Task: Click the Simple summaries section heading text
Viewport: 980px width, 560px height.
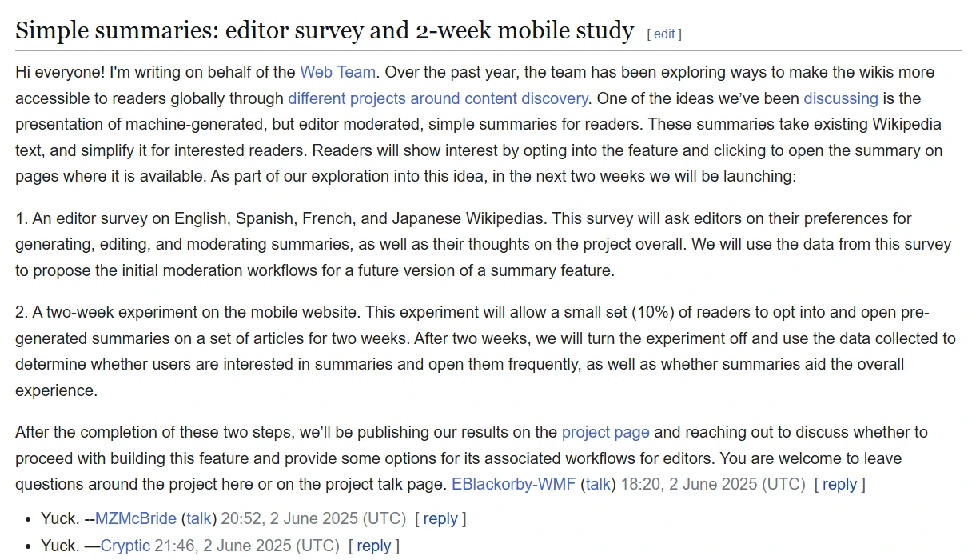Action: (x=325, y=30)
